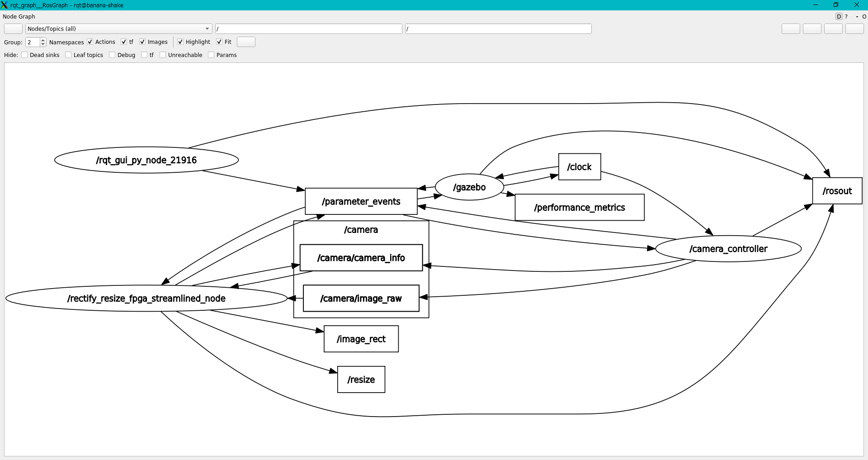Viewport: 868px width, 460px height.
Task: Click the Group number field
Action: click(x=33, y=42)
